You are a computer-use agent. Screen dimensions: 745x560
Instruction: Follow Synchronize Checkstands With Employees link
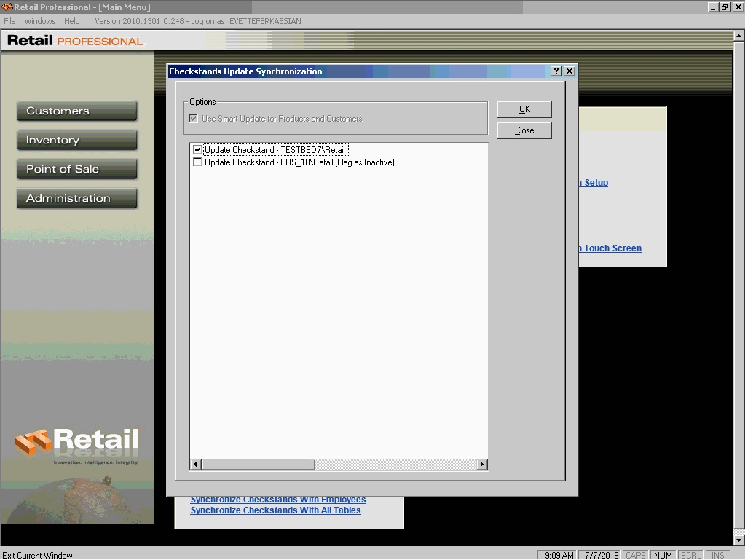tap(278, 500)
